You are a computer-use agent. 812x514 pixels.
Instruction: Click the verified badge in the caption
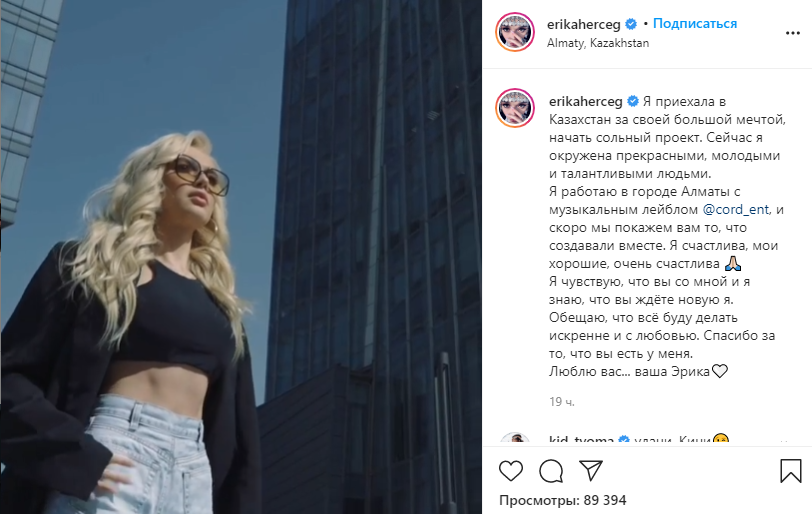coord(633,101)
